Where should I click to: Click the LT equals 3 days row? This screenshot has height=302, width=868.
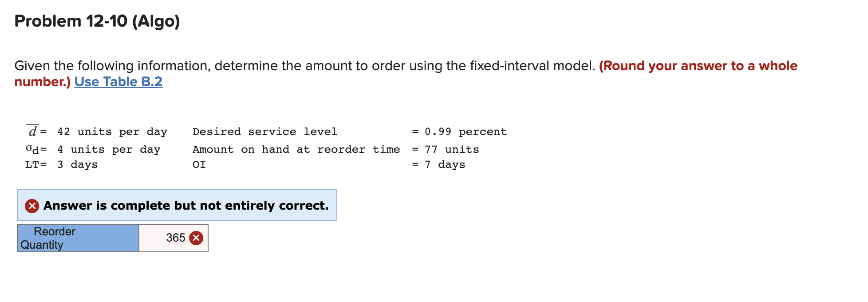62,164
